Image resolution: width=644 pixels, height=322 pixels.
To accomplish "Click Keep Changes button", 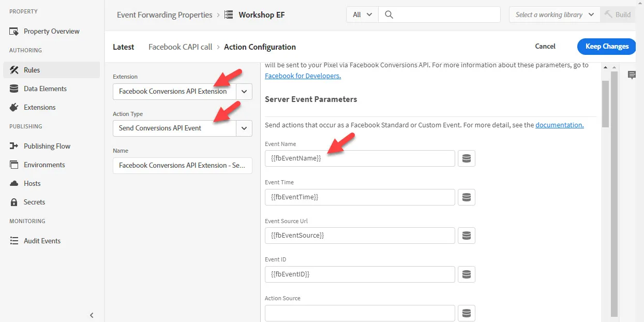I will [607, 46].
